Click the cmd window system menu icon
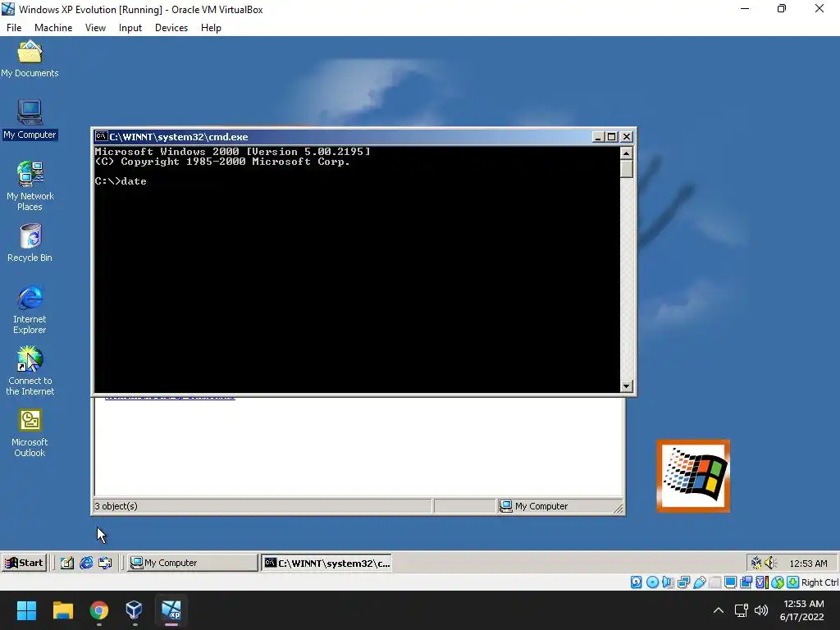This screenshot has height=630, width=840. [101, 137]
